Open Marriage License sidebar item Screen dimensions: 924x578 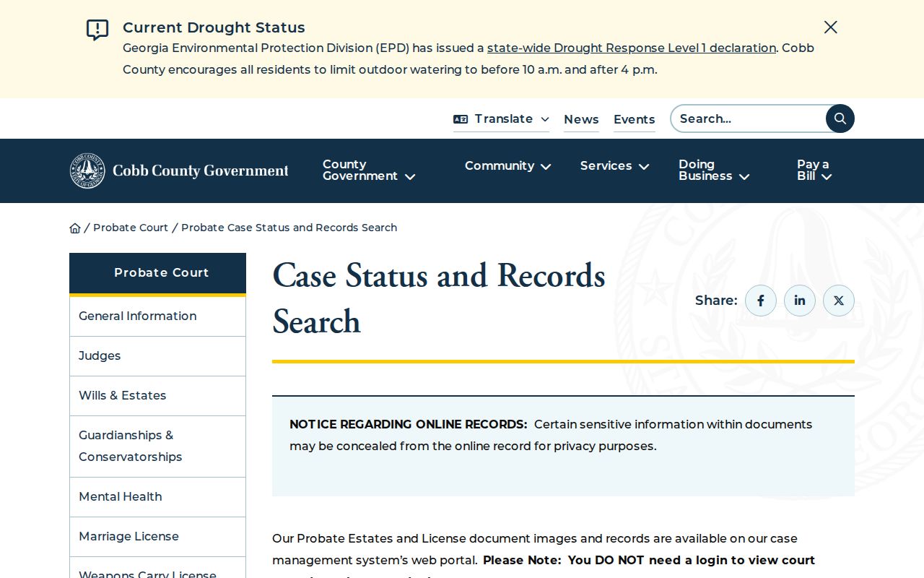tap(157, 537)
